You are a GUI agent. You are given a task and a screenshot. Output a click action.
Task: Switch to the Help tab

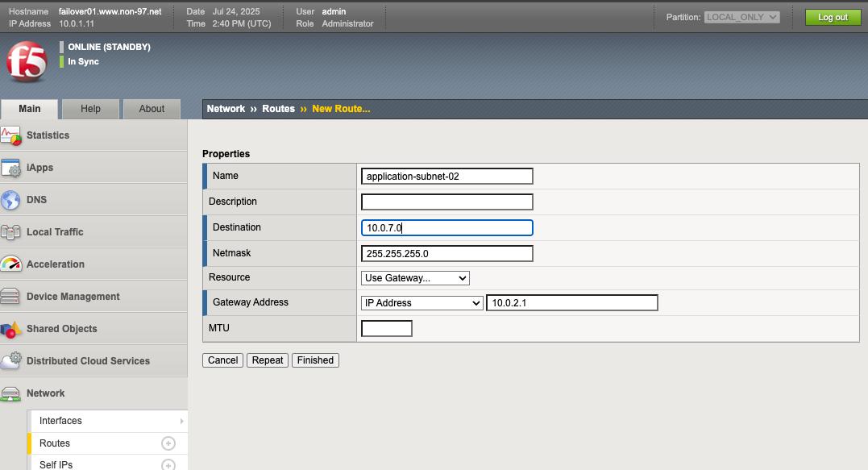point(91,109)
